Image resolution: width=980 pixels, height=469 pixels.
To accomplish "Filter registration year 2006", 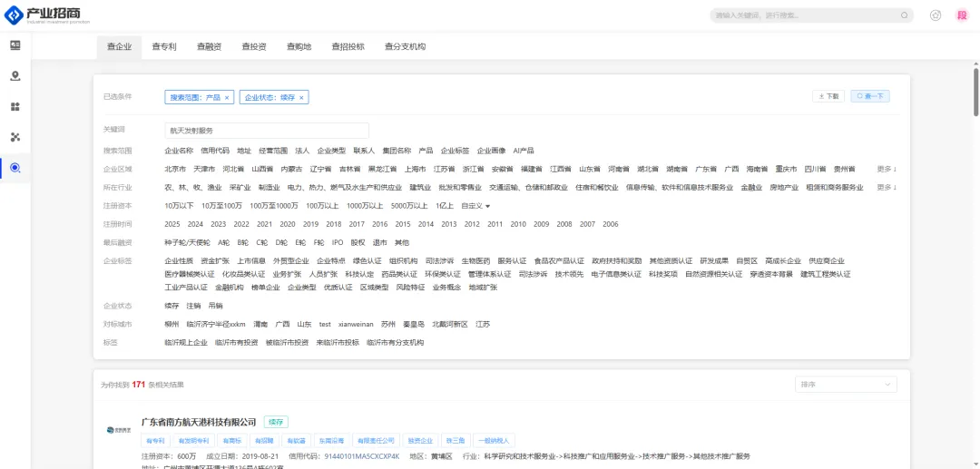I will click(611, 224).
